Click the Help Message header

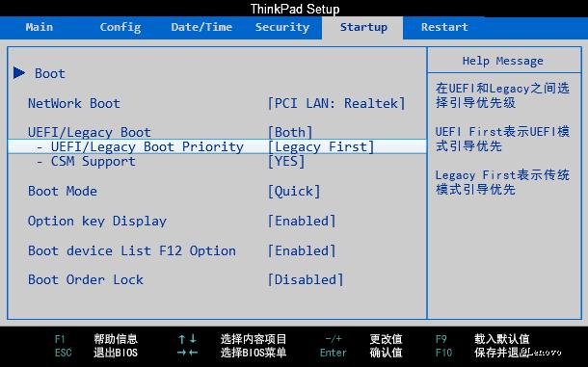click(x=502, y=61)
